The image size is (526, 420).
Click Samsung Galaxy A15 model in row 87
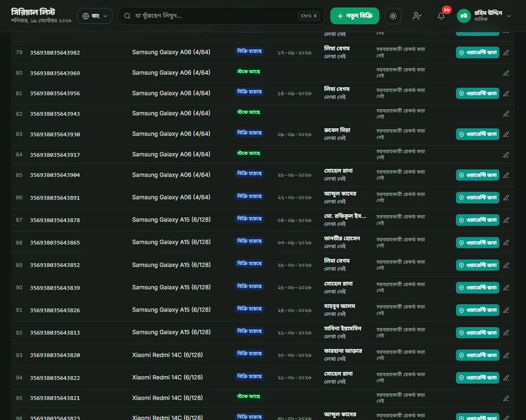coord(171,220)
